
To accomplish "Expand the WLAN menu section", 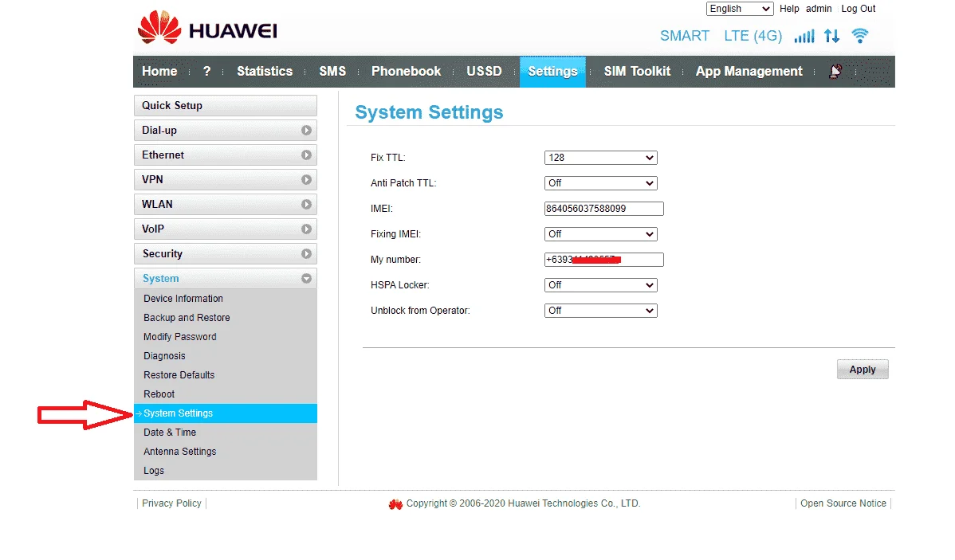I will click(226, 205).
